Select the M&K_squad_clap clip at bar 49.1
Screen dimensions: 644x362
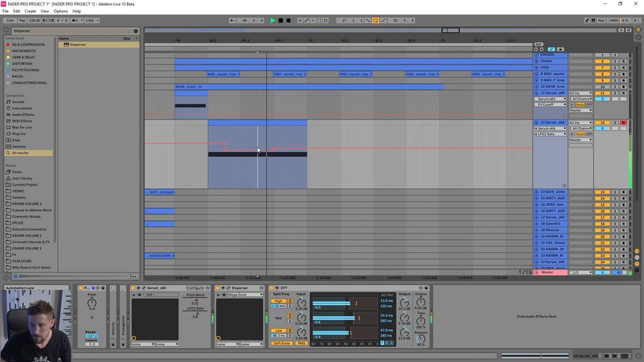[x=224, y=74]
